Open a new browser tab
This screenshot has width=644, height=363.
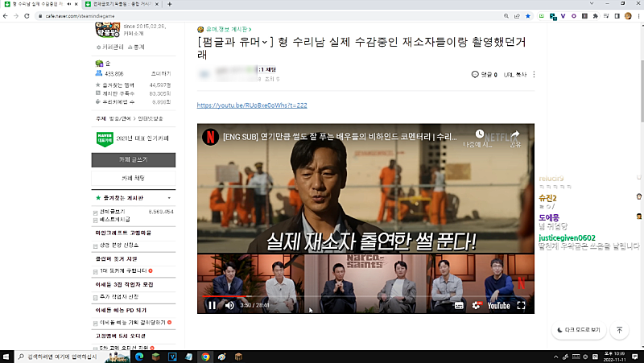tap(170, 4)
